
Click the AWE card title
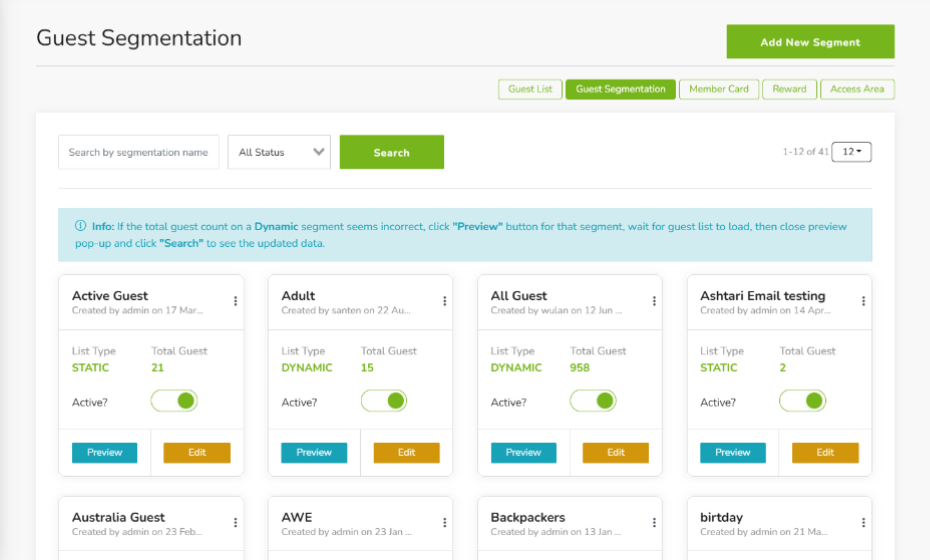point(297,517)
